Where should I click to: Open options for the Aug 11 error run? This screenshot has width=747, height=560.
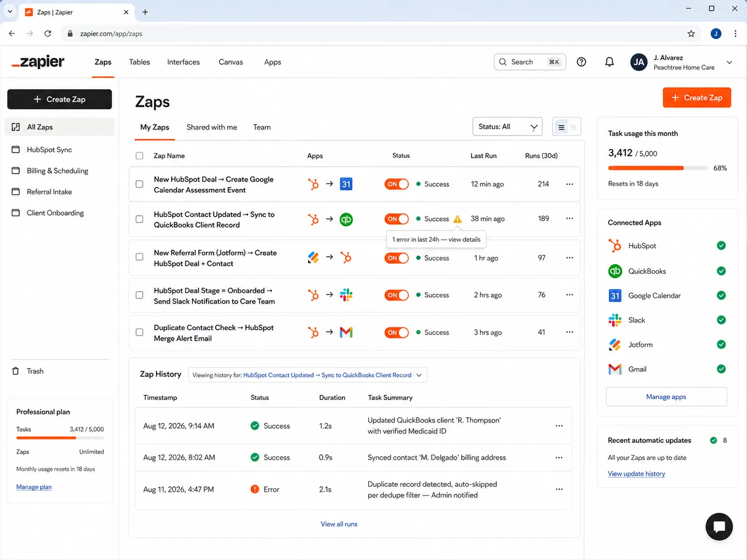coord(559,489)
